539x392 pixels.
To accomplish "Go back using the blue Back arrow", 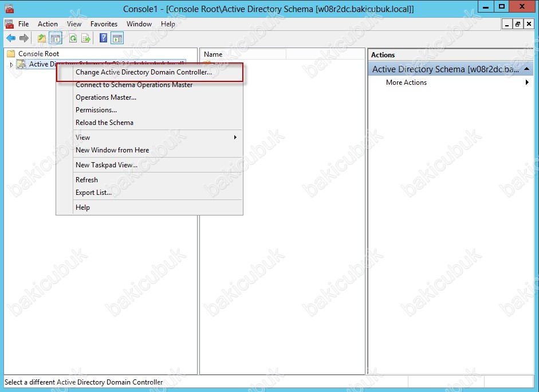I will coord(11,38).
